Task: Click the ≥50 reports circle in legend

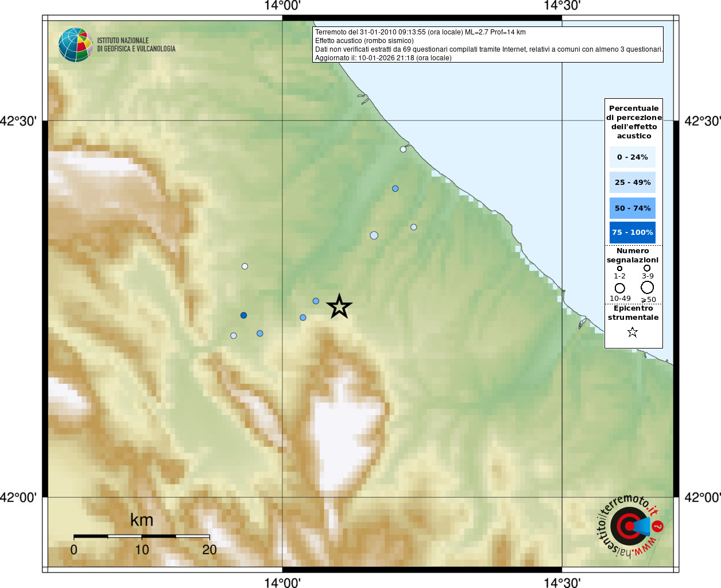Action: [x=648, y=287]
